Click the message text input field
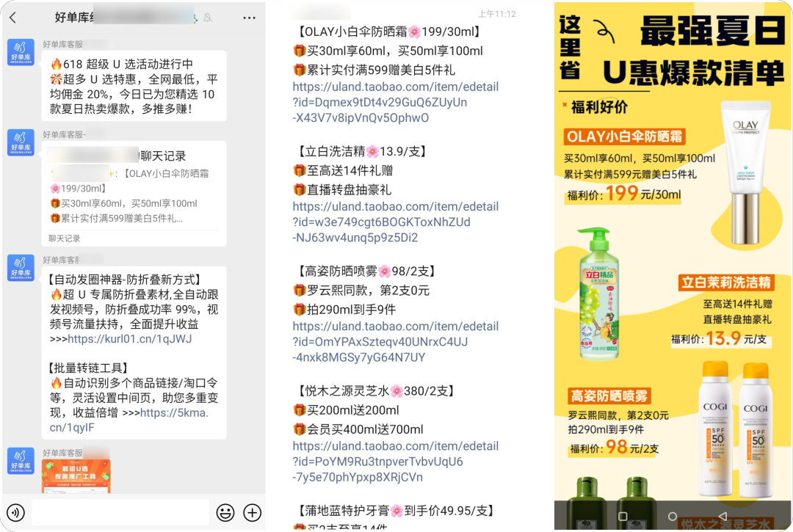Viewport: 793px width, 532px height. [x=120, y=513]
